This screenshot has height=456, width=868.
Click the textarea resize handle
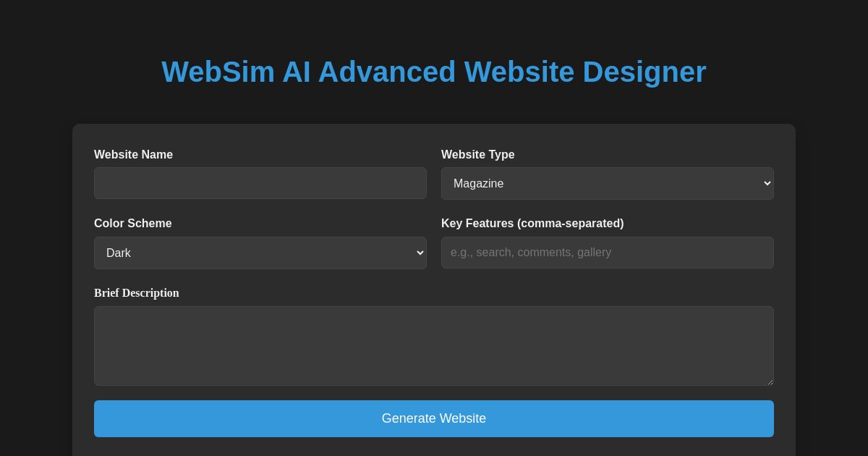[x=770, y=381]
